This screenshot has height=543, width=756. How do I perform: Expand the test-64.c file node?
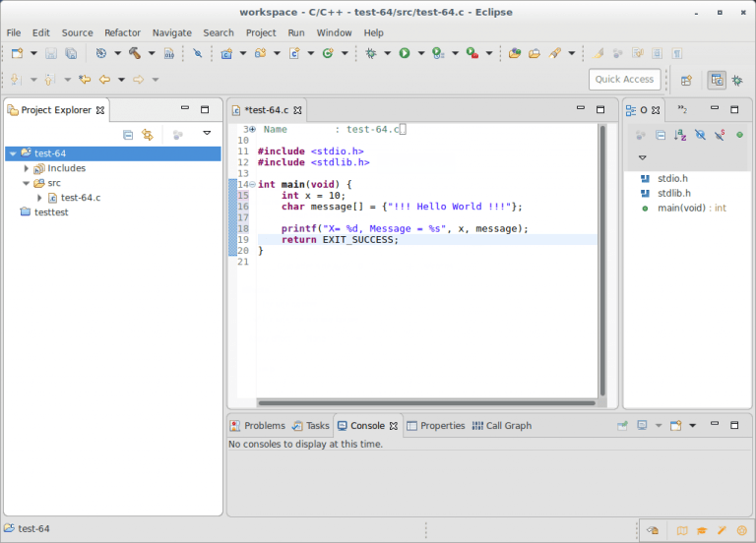[x=39, y=198]
